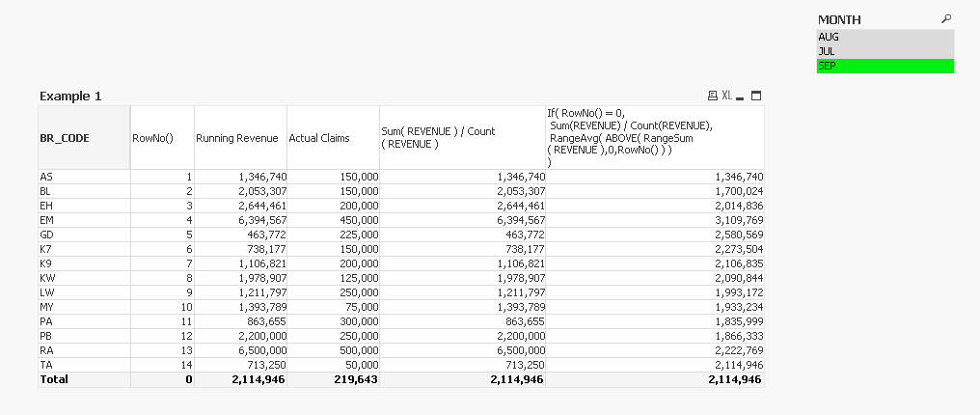Viewport: 980px width, 415px height.
Task: Click Actual Claims value 450,000
Action: pyautogui.click(x=359, y=220)
